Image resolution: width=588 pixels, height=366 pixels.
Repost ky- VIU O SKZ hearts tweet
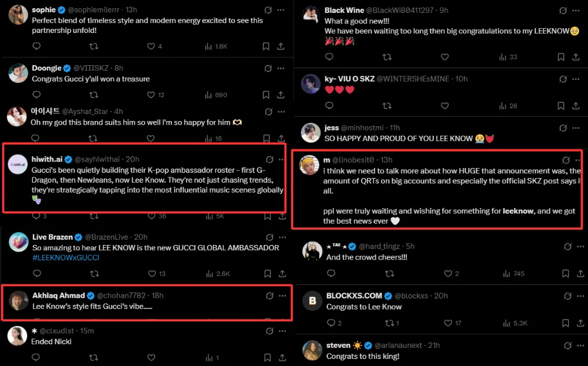pyautogui.click(x=387, y=106)
